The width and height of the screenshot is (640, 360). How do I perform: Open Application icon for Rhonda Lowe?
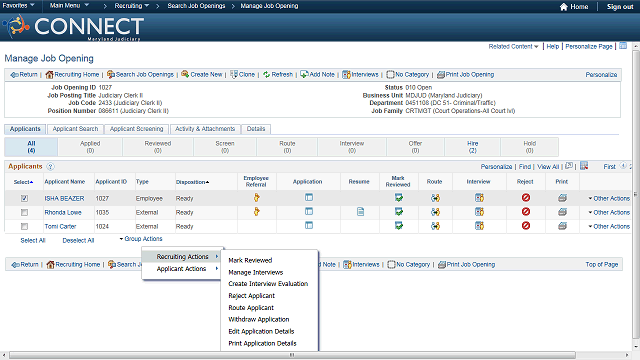[x=309, y=211]
